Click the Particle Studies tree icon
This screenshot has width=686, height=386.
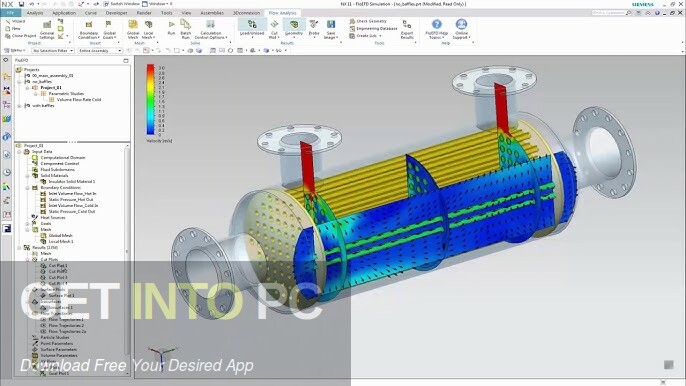[35, 337]
